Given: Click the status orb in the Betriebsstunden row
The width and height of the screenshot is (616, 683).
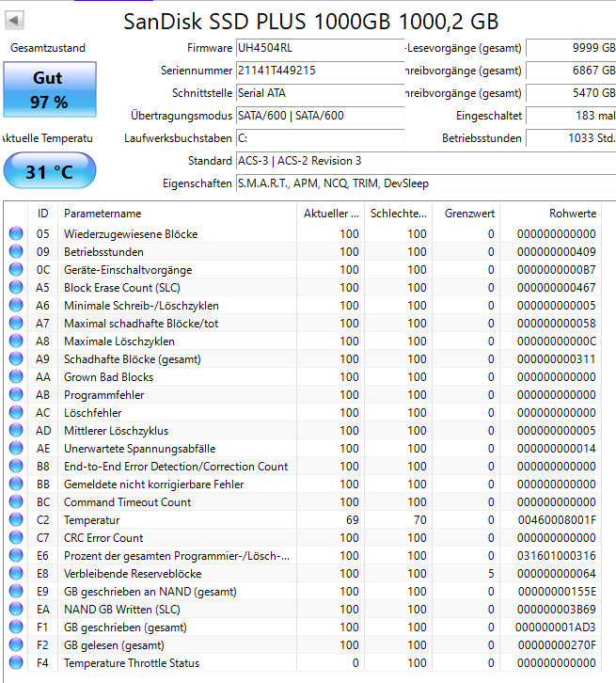Looking at the screenshot, I should (16, 252).
